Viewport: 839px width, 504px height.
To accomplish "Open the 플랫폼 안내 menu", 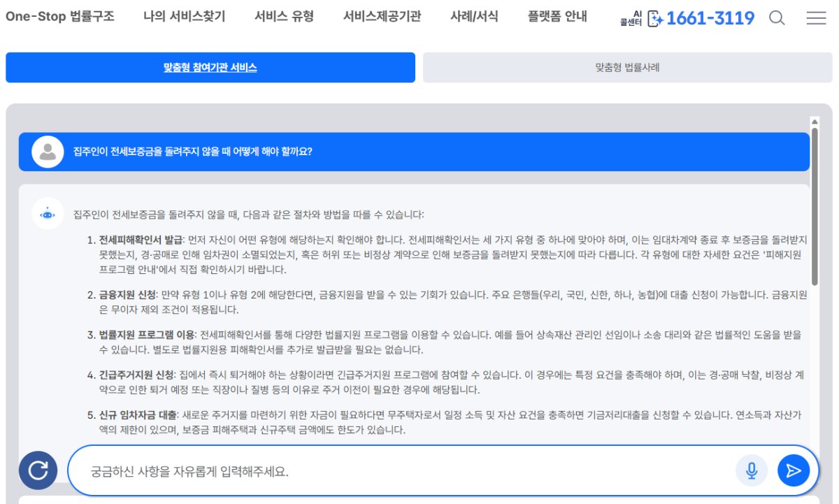I will coord(559,16).
